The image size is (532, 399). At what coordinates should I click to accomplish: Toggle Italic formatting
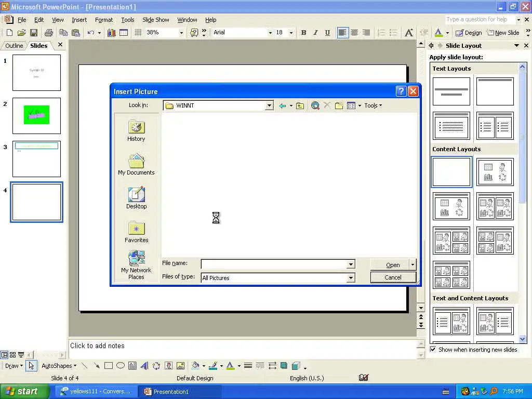pos(315,33)
